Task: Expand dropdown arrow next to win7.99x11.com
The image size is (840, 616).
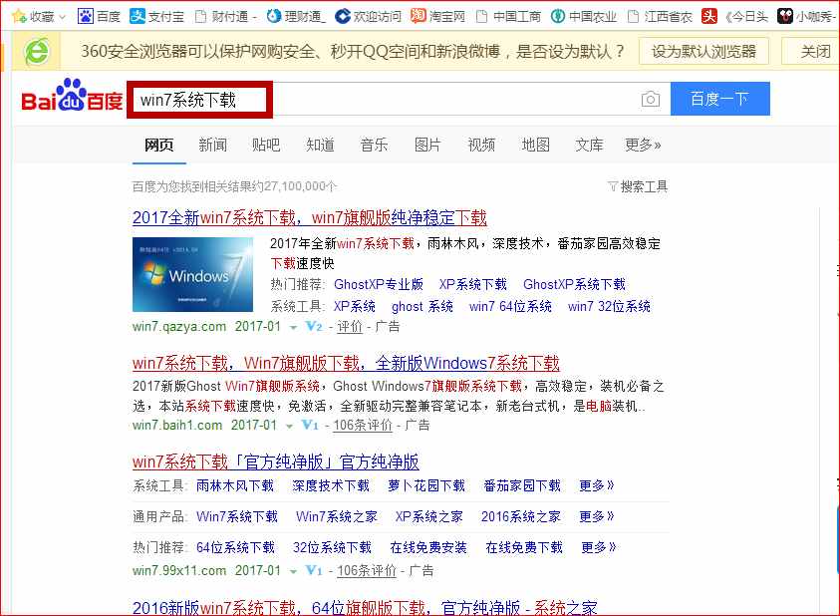Action: 293,571
